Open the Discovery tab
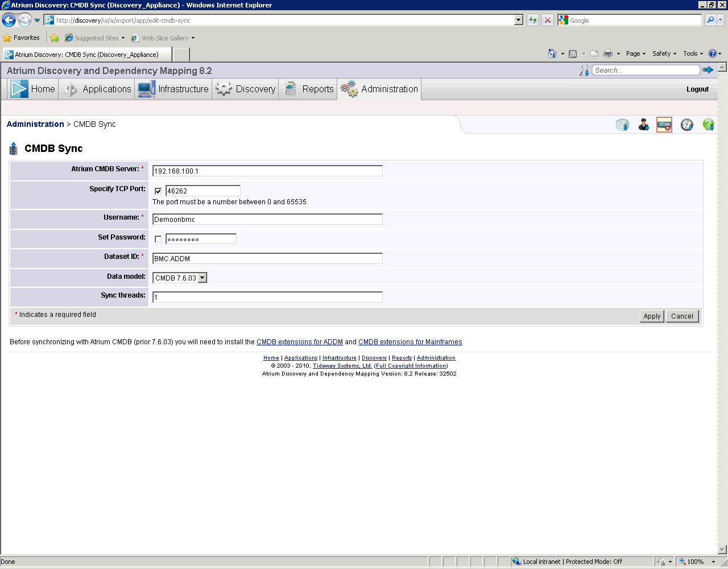This screenshot has width=728, height=569. [246, 89]
